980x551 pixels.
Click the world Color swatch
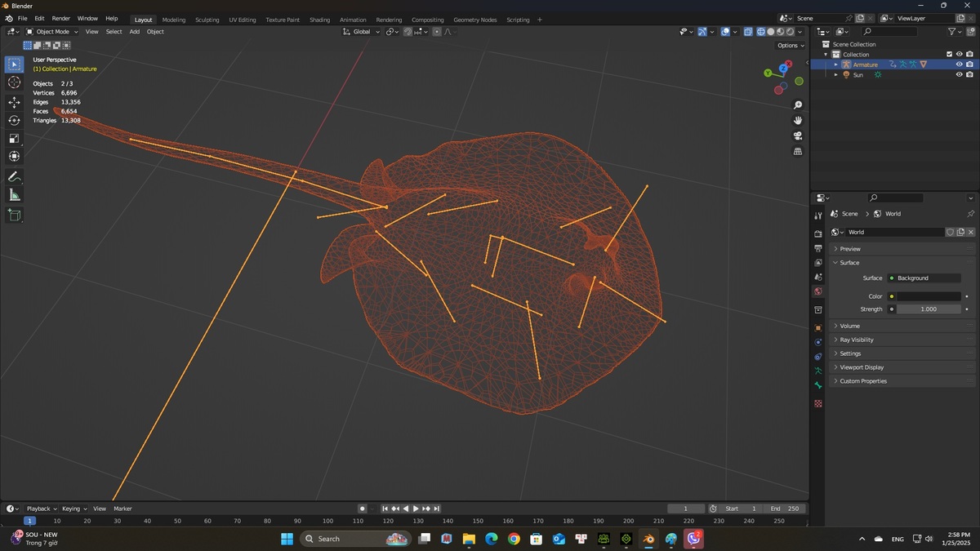coord(929,296)
